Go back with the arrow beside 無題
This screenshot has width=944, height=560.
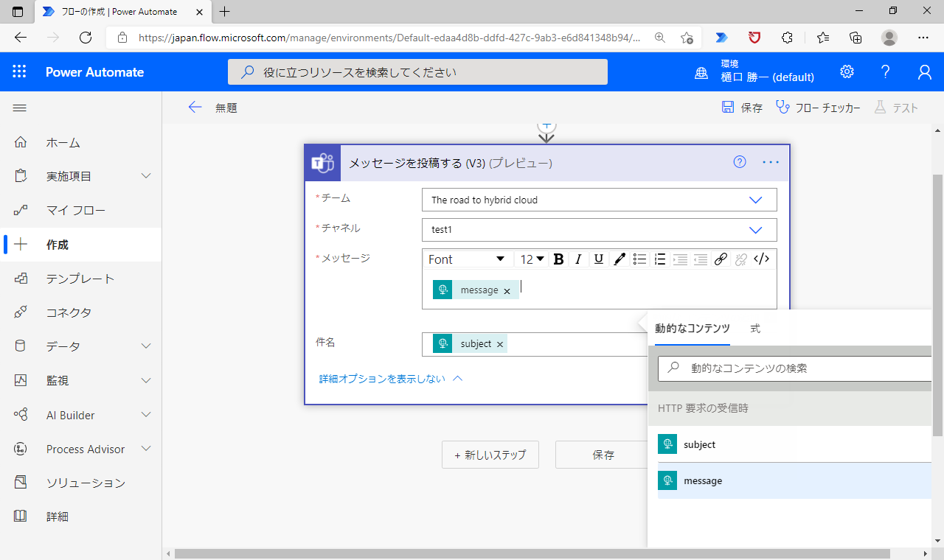click(x=195, y=108)
